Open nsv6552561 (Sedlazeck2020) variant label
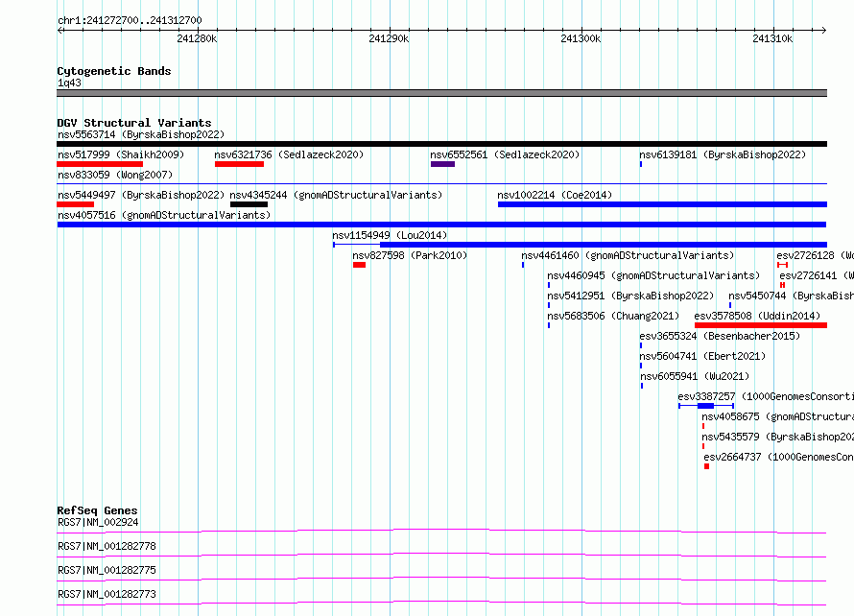Viewport: 854px width, 616px height. coord(505,154)
